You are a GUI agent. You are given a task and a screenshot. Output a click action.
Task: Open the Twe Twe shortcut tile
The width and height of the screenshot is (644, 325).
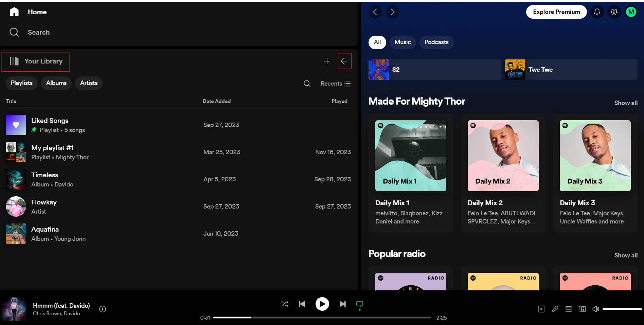click(x=571, y=70)
